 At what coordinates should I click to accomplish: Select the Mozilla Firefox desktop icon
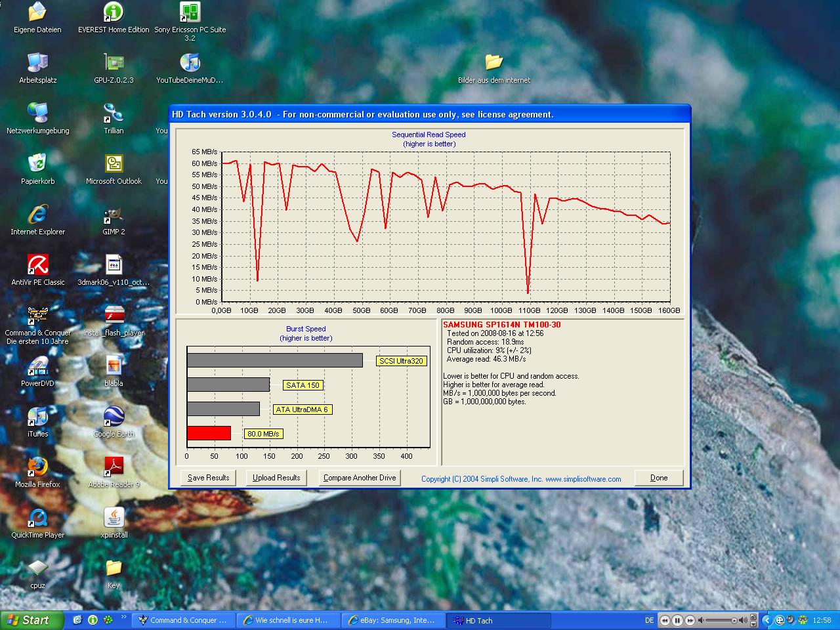[38, 467]
